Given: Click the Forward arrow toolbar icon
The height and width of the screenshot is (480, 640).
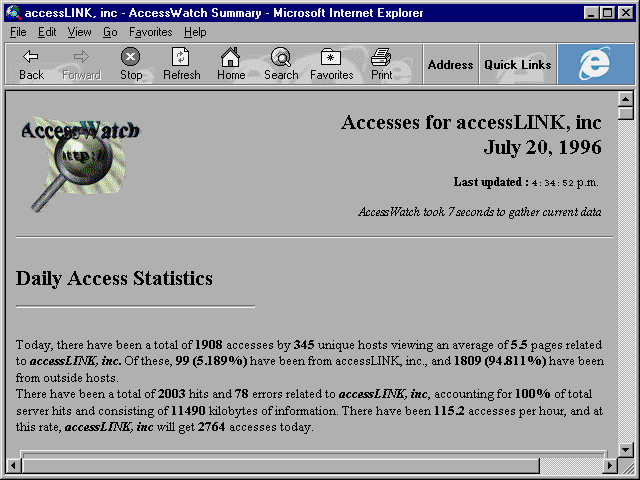Looking at the screenshot, I should click(81, 57).
